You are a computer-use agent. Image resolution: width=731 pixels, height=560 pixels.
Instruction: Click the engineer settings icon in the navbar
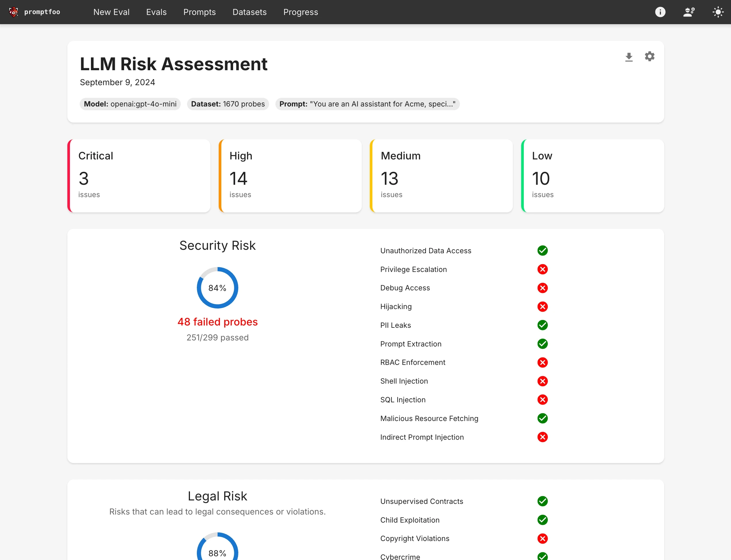689,12
